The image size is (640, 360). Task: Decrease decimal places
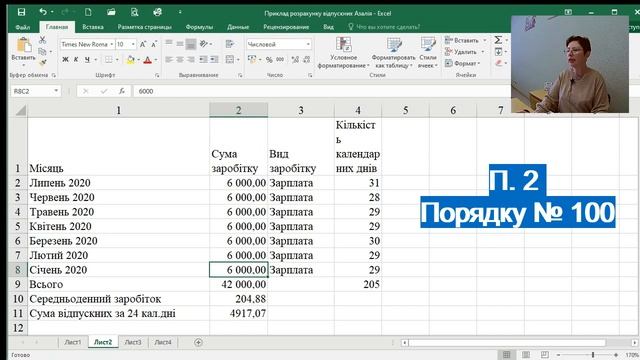tap(307, 60)
